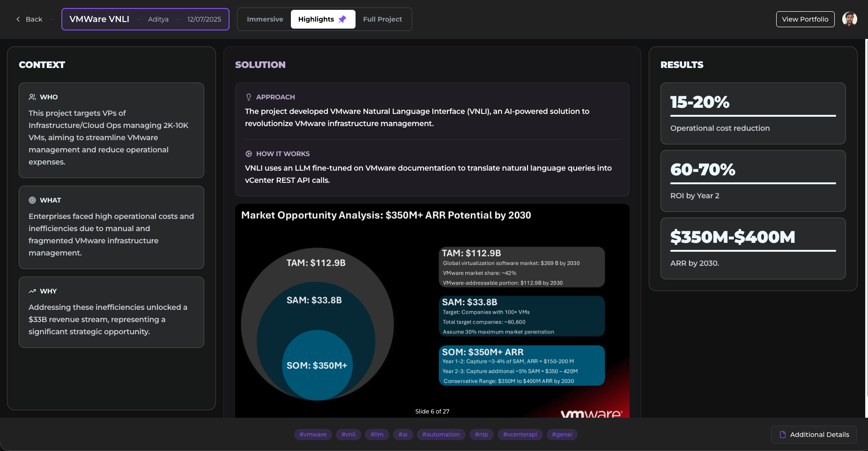Click the WHAT card description text
This screenshot has width=868, height=451.
[111, 234]
